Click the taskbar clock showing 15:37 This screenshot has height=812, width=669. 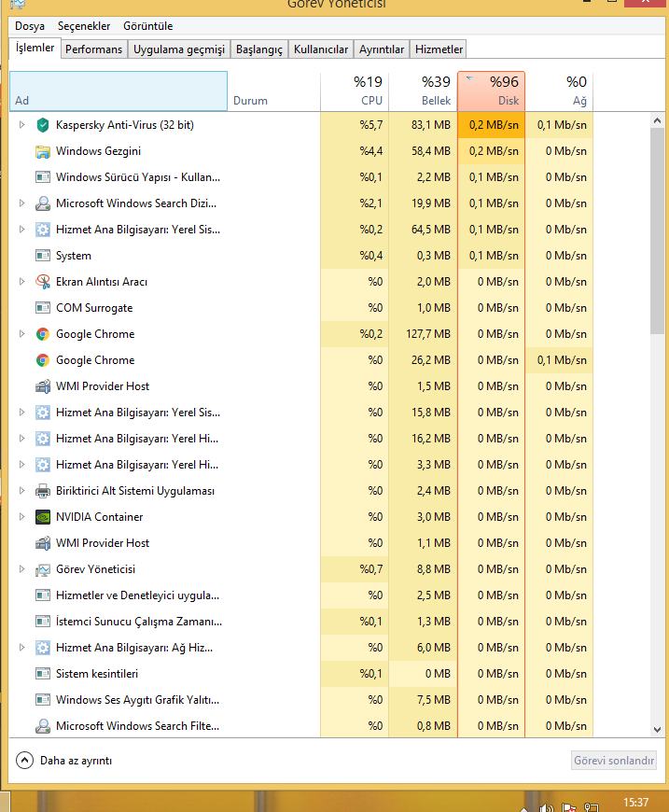pyautogui.click(x=635, y=803)
